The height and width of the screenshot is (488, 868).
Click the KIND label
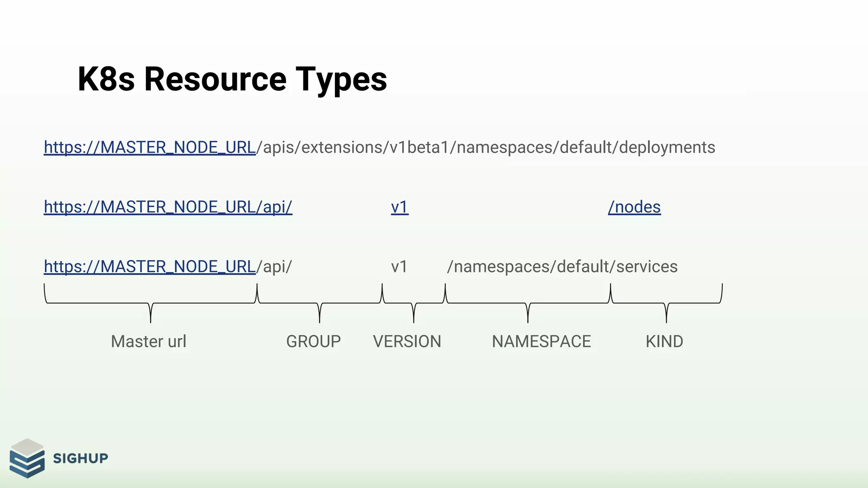coord(664,341)
